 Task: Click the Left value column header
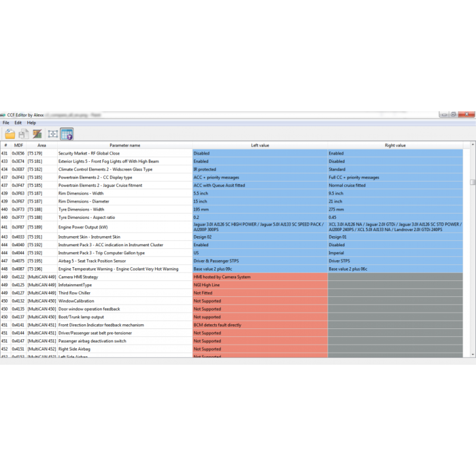[259, 145]
